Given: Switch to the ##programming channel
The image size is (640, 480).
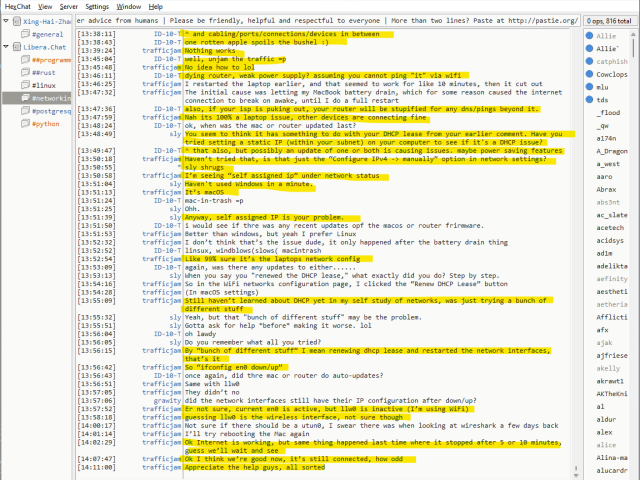Looking at the screenshot, I should tap(51, 60).
